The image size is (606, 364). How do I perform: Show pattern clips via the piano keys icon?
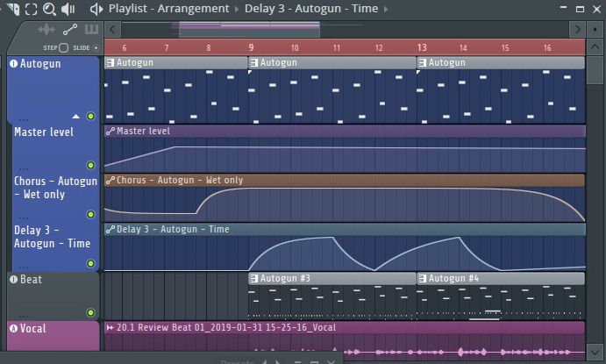click(x=91, y=29)
